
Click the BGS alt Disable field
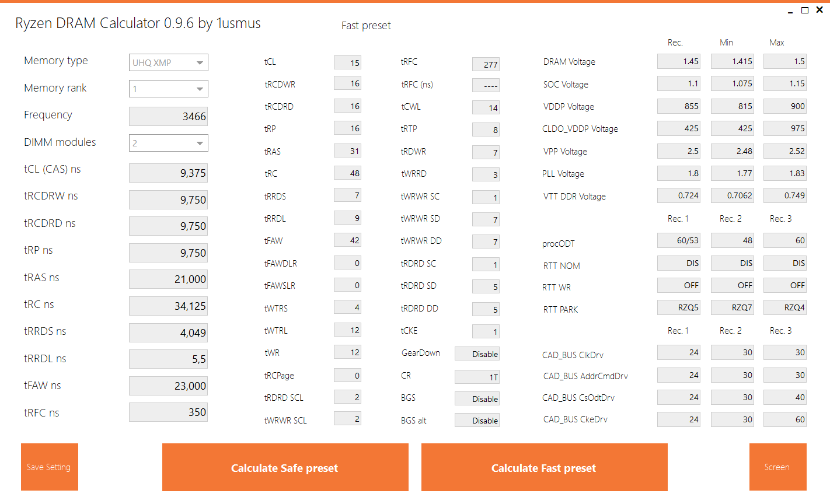(477, 421)
